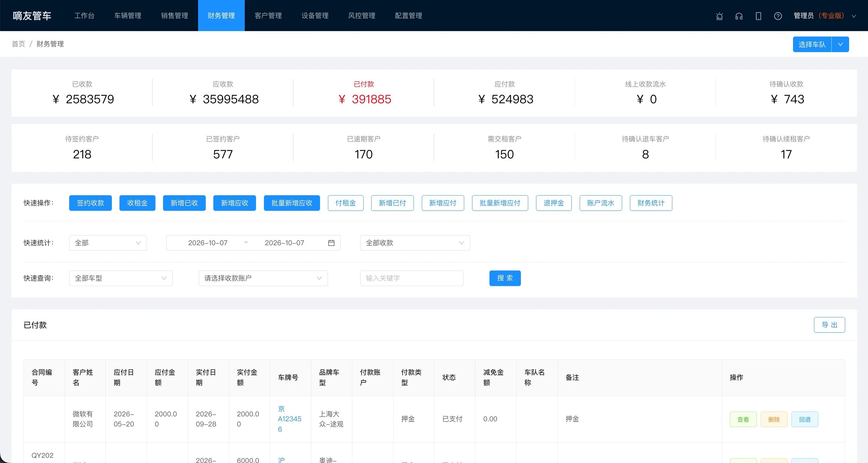Expand the administrator account chevron
Viewport: 868px width, 463px height.
tap(854, 16)
